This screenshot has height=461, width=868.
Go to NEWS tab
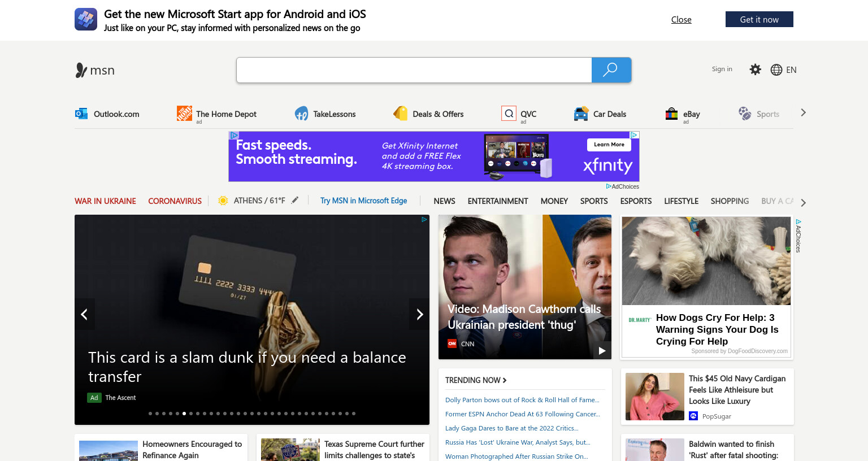[x=444, y=201]
